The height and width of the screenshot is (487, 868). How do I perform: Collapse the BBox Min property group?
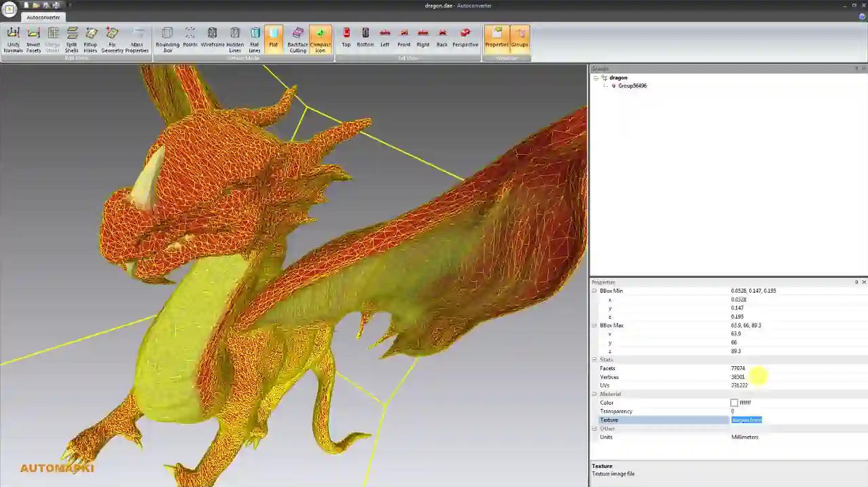point(594,291)
